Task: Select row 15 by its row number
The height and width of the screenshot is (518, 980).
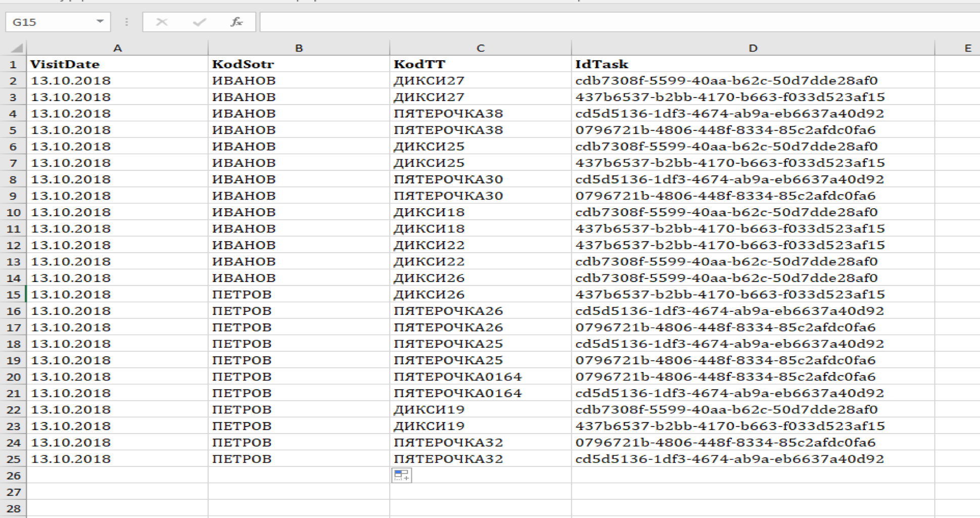Action: tap(13, 295)
